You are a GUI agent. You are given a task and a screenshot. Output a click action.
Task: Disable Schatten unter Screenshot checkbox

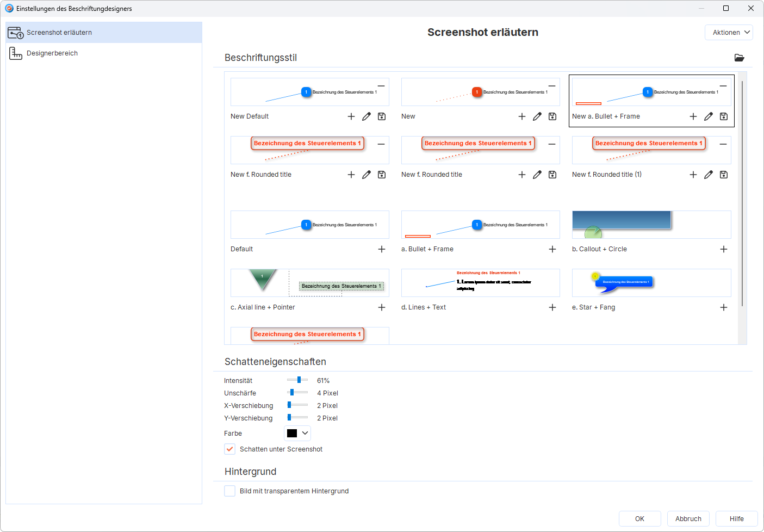coord(230,449)
